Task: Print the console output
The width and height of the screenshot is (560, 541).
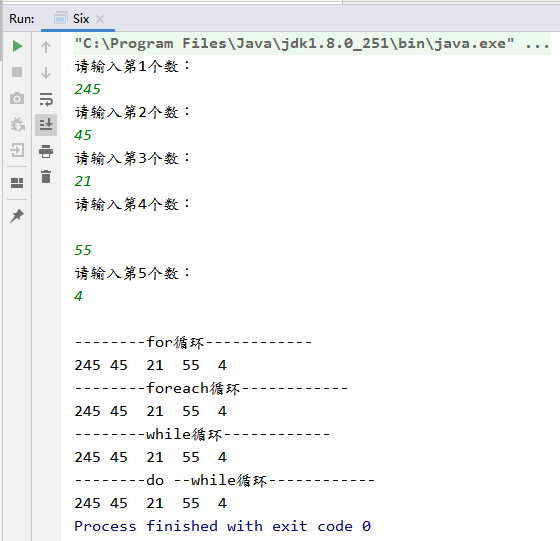Action: click(46, 151)
